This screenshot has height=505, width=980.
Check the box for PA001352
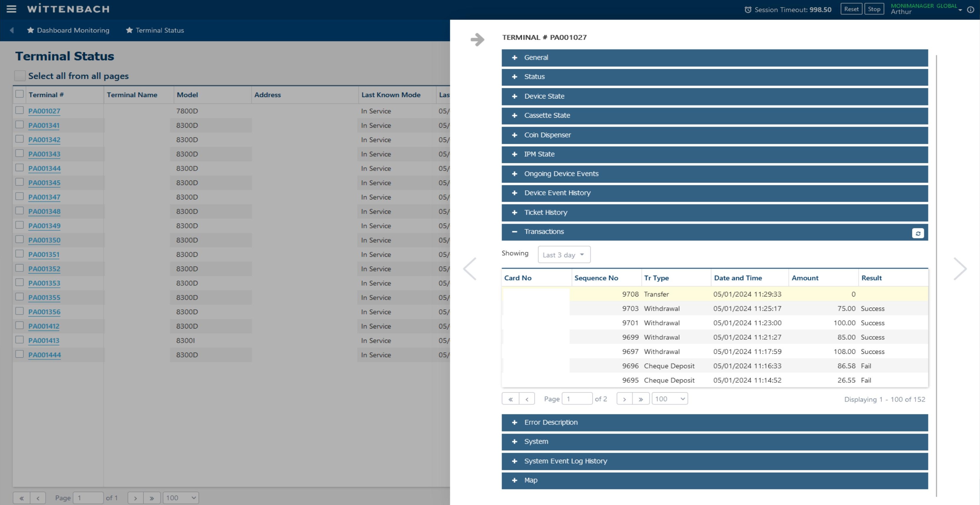[19, 268]
